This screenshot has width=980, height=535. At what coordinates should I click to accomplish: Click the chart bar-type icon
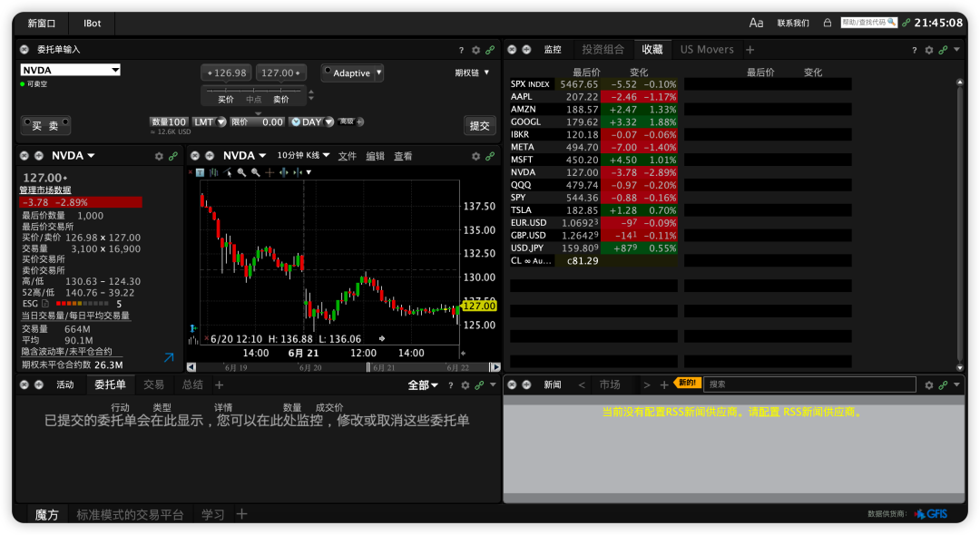coord(214,172)
